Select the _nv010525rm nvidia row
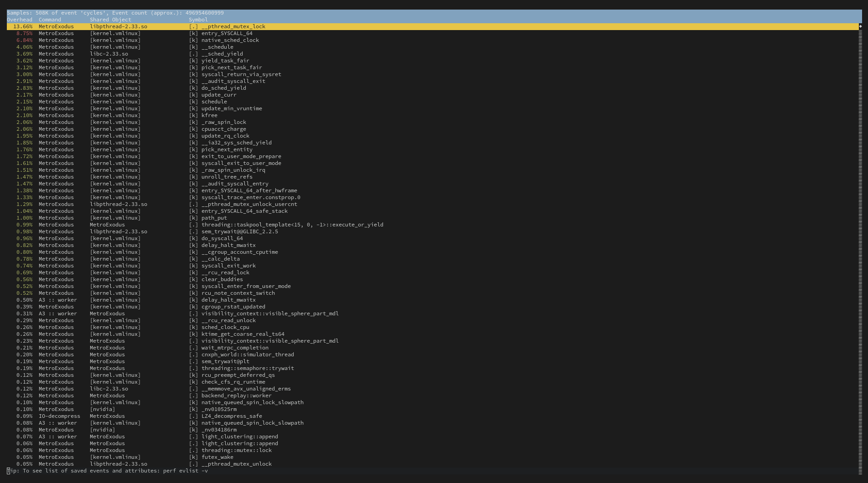The height and width of the screenshot is (483, 868). click(219, 409)
